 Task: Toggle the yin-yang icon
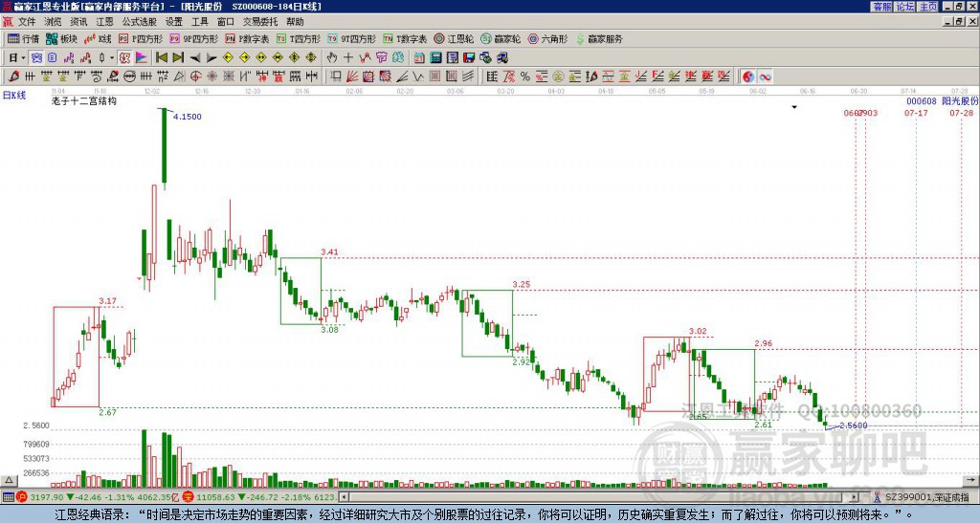(747, 76)
